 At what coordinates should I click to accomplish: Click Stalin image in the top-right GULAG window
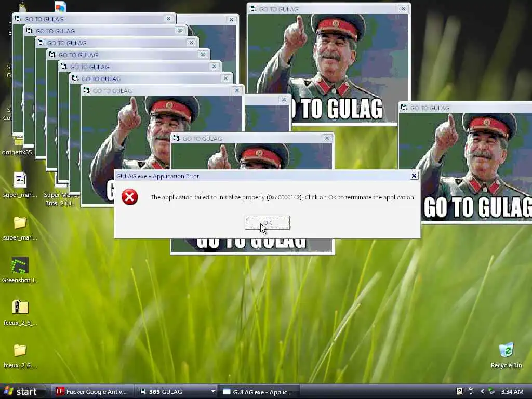pyautogui.click(x=328, y=68)
